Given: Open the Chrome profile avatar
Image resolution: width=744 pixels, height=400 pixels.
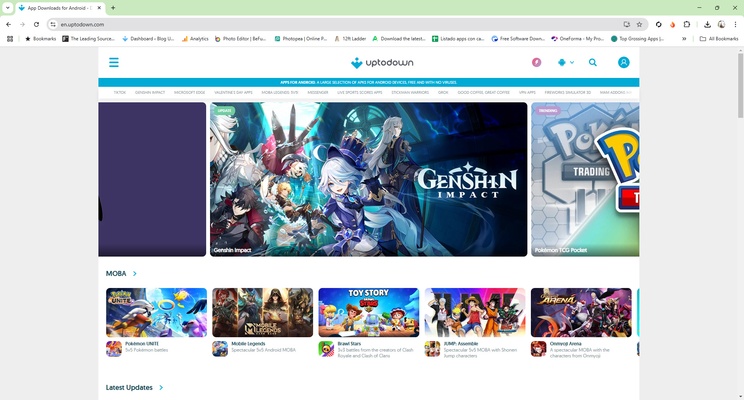Looking at the screenshot, I should point(721,24).
